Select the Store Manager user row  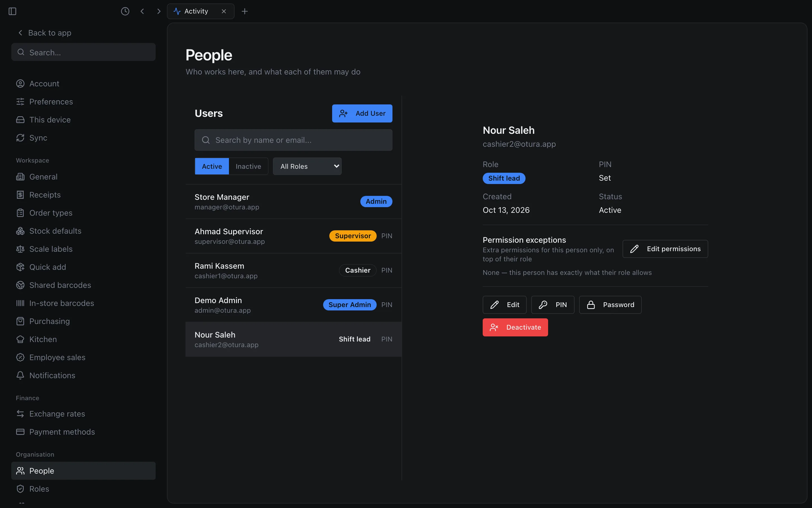click(293, 202)
